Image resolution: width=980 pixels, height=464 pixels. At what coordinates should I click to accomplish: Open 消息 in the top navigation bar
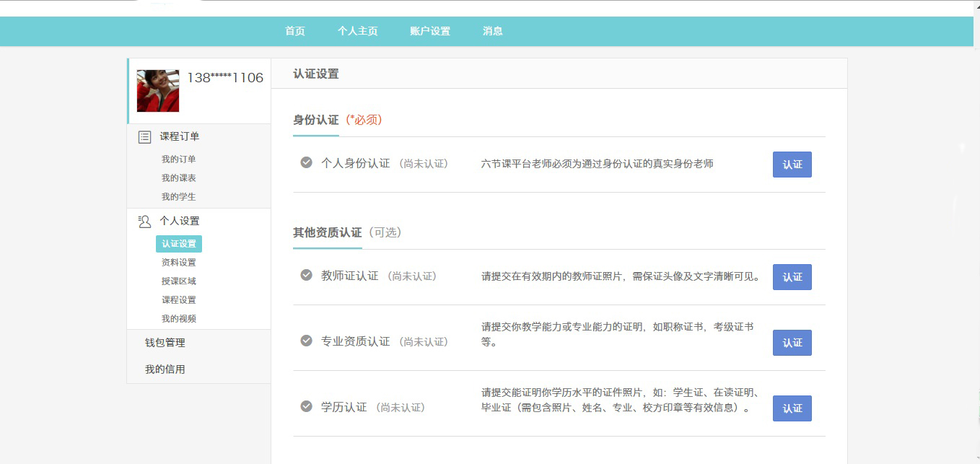pyautogui.click(x=493, y=31)
